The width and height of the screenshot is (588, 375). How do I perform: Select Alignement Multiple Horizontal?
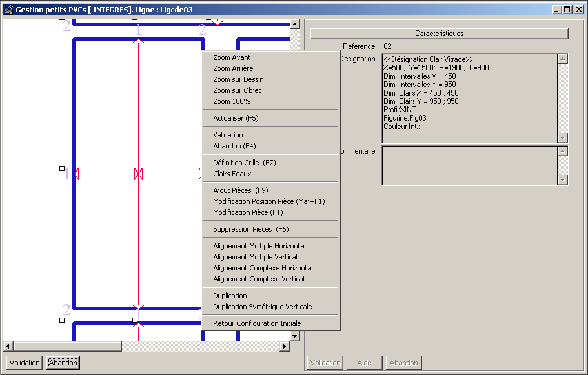[x=259, y=246]
